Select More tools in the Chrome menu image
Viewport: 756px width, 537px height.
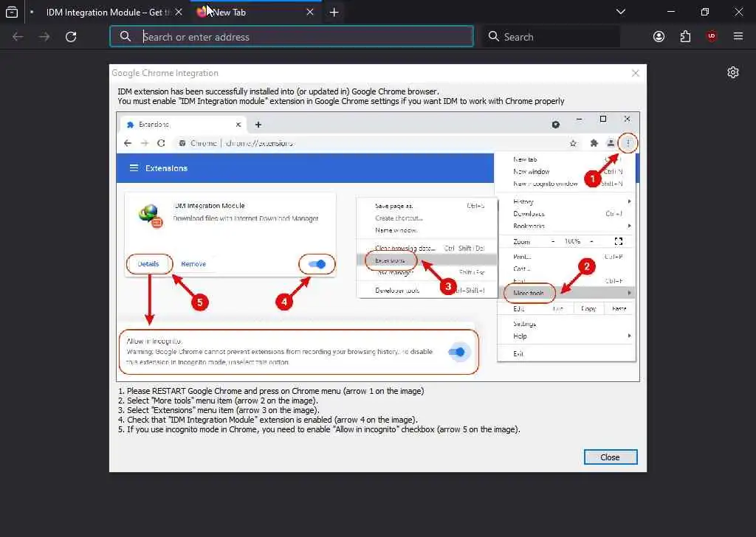529,293
